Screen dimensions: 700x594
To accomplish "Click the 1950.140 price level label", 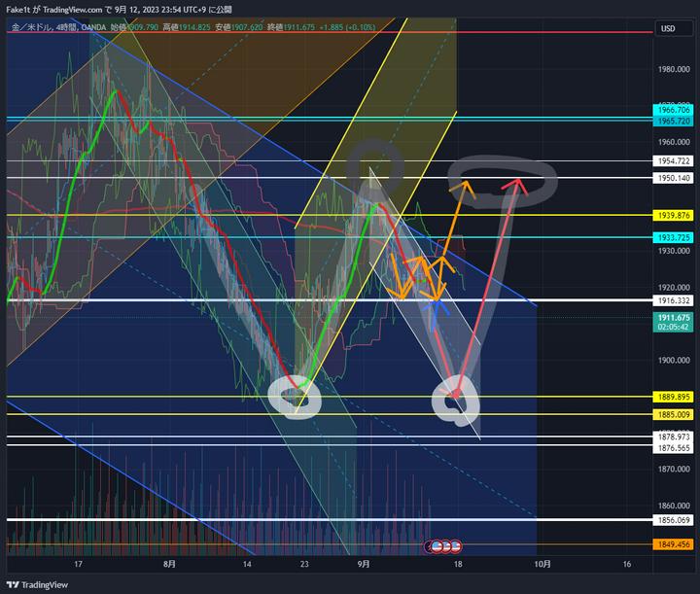I will tap(674, 178).
